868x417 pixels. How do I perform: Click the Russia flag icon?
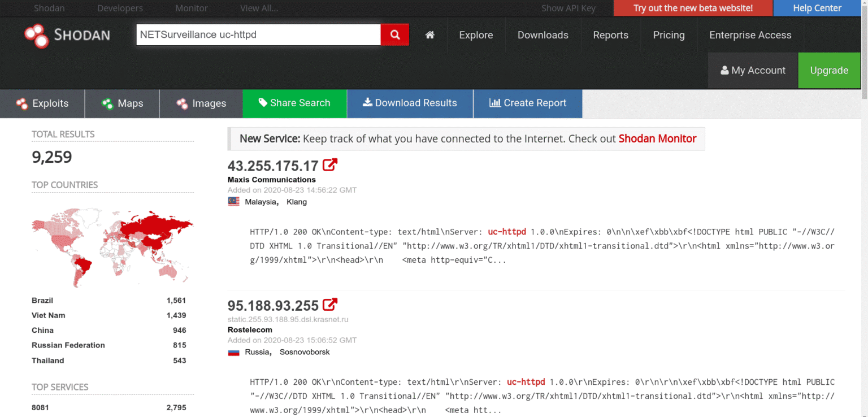pyautogui.click(x=233, y=351)
